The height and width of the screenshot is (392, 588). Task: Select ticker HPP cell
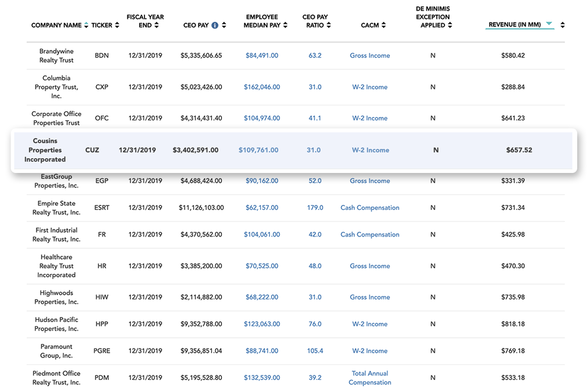click(x=102, y=324)
